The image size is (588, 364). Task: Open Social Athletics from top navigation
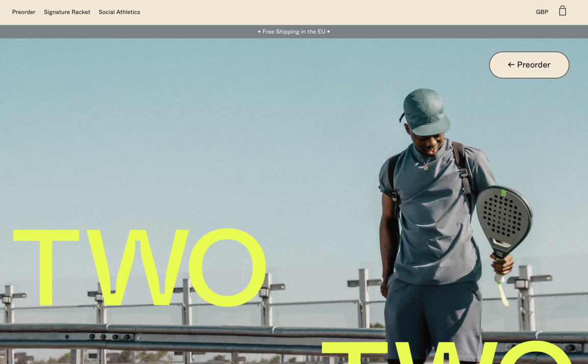[x=119, y=12]
